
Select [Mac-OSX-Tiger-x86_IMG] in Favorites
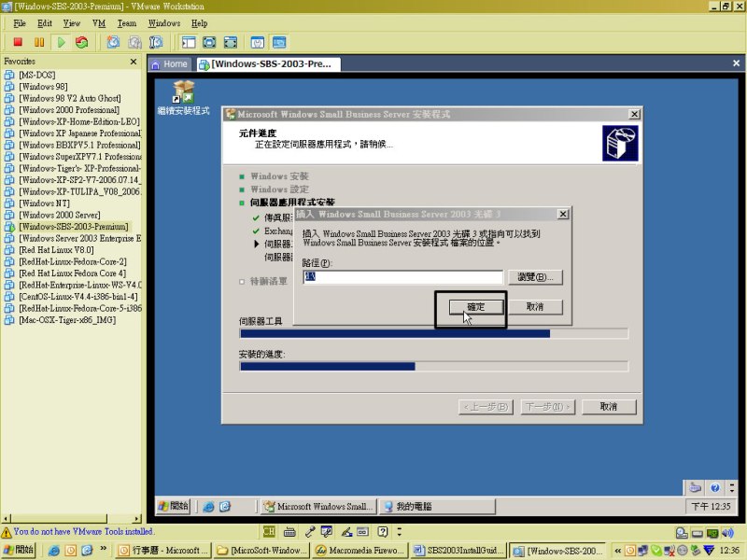(x=67, y=320)
